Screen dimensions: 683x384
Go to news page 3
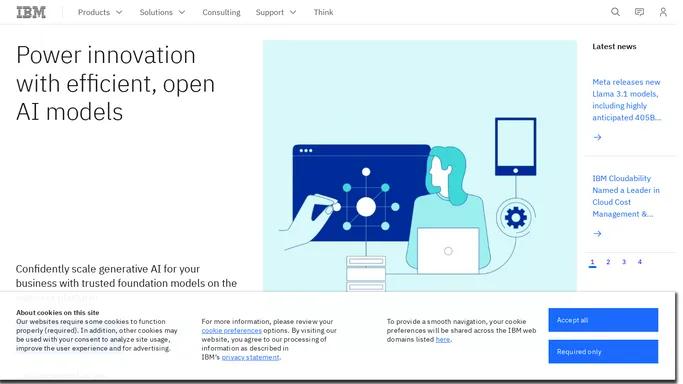coord(624,262)
